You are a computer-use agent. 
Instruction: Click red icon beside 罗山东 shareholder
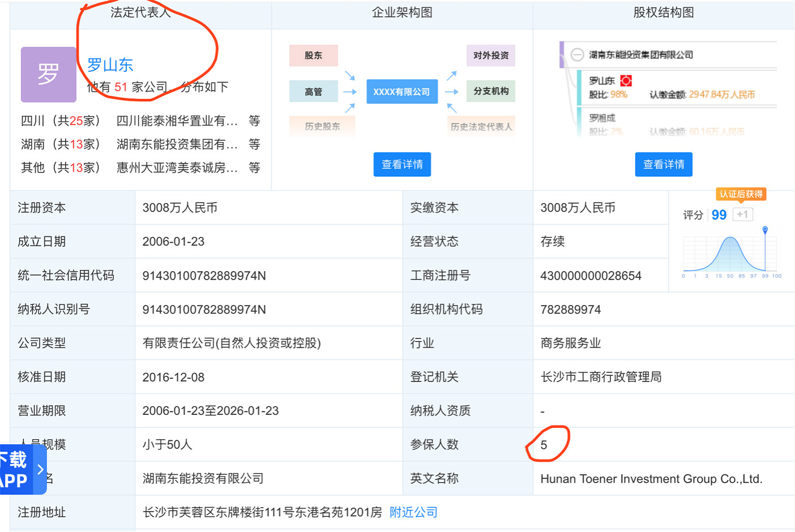click(626, 81)
